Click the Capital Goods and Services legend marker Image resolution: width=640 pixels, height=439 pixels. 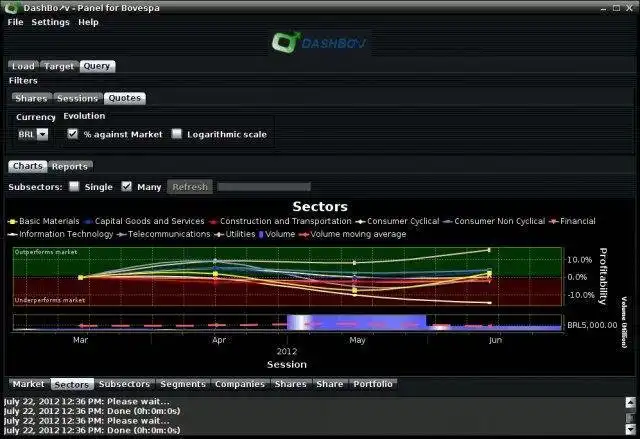(x=88, y=222)
